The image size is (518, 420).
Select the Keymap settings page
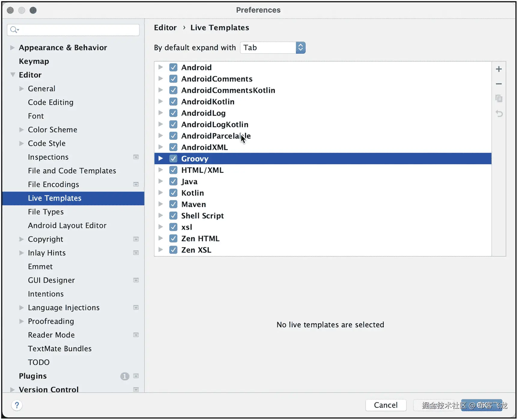tap(34, 61)
